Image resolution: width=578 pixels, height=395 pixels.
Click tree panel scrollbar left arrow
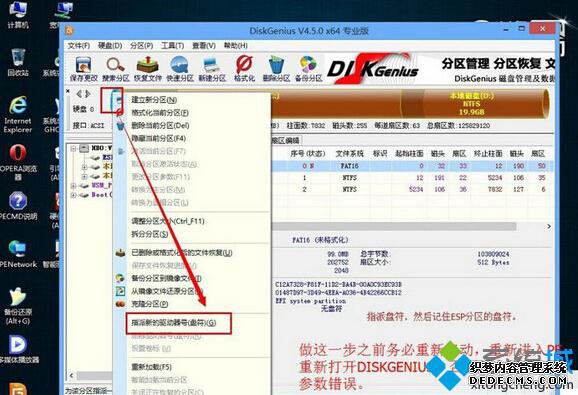click(72, 375)
